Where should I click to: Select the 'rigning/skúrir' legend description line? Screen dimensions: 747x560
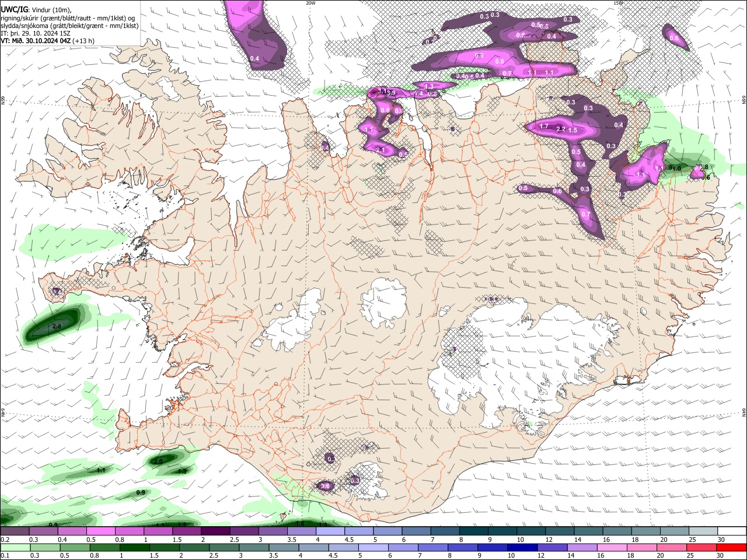tap(68, 18)
